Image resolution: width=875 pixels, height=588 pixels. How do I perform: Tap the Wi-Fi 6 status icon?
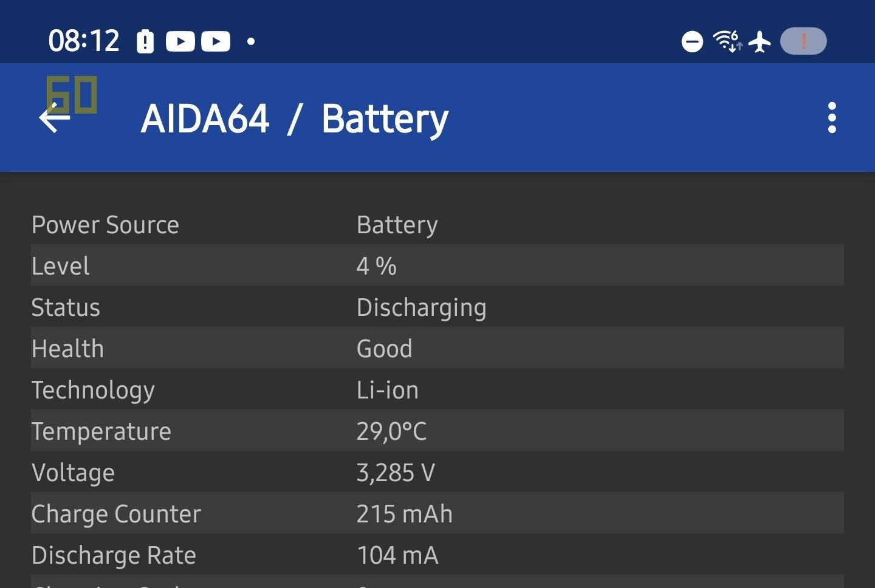(727, 41)
